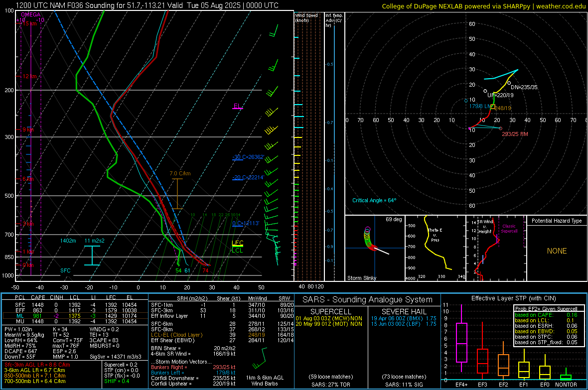This screenshot has height=390, width=588.
Task: Click the 'Potential Hazard Type' header
Action: tap(557, 221)
